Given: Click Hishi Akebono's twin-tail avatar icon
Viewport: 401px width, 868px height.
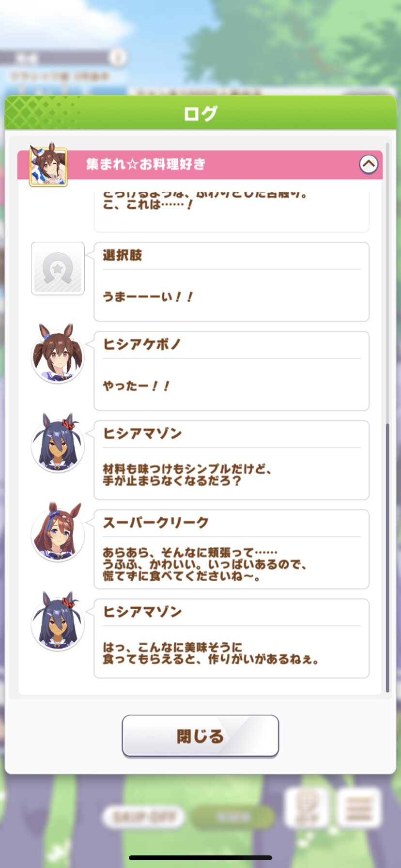Looking at the screenshot, I should tap(58, 354).
